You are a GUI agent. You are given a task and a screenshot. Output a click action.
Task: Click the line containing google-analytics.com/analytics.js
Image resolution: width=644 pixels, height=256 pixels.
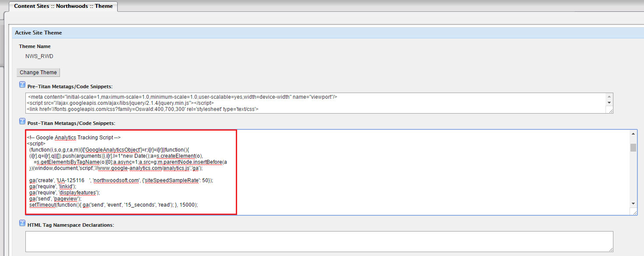point(116,168)
